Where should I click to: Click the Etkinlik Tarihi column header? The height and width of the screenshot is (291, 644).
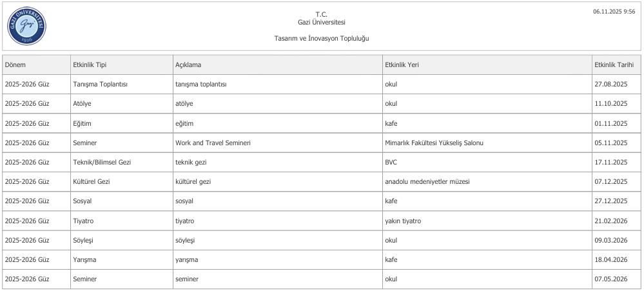point(614,65)
